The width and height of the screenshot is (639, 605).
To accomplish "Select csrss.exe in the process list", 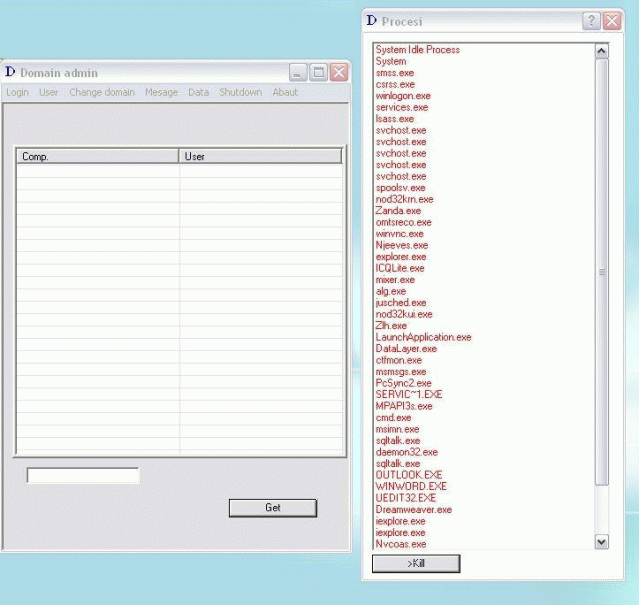I will pos(395,84).
